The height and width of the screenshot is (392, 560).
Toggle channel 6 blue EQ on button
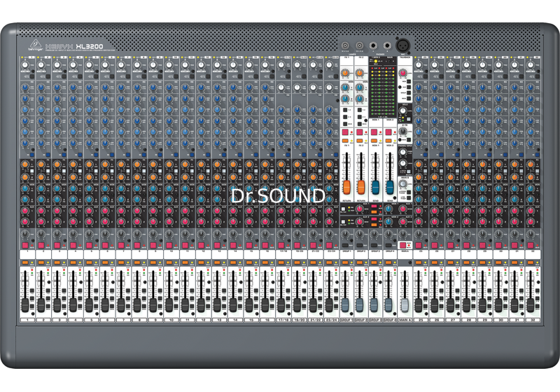[x=112, y=155]
